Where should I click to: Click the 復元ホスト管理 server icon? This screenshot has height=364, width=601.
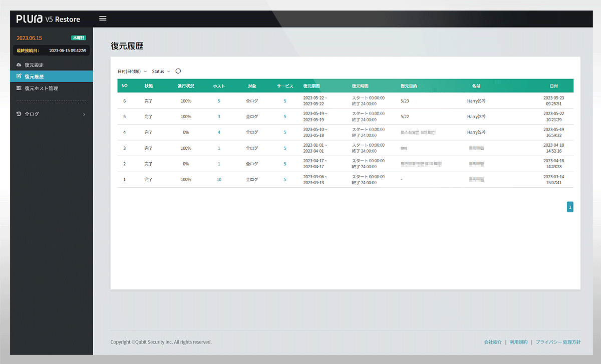pos(19,88)
